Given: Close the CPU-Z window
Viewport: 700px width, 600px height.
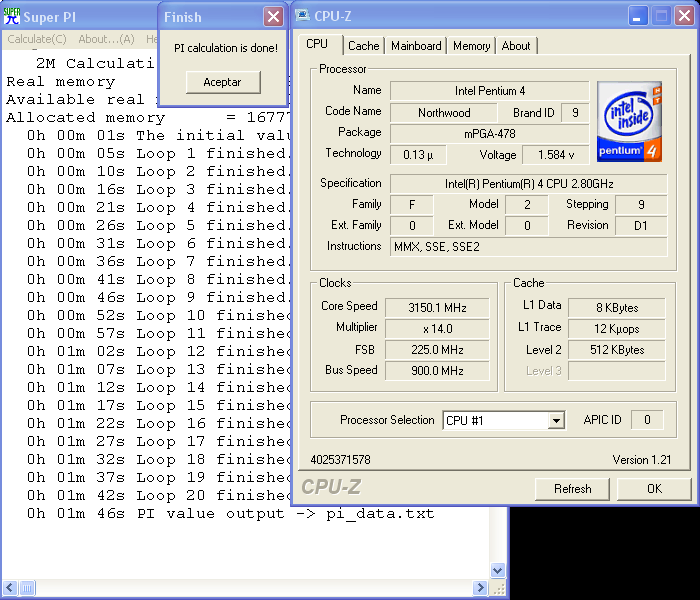Looking at the screenshot, I should click(682, 16).
